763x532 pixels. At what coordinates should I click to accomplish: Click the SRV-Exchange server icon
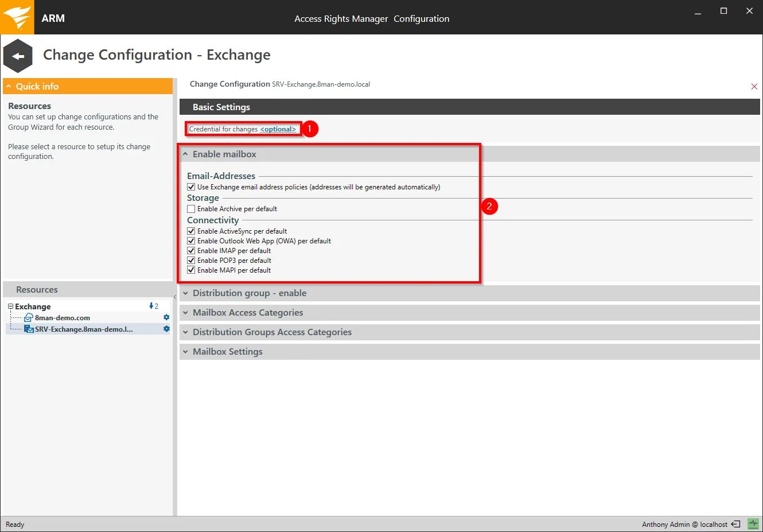click(29, 329)
